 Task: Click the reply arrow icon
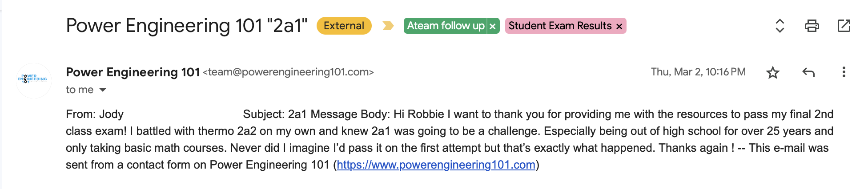coord(808,72)
